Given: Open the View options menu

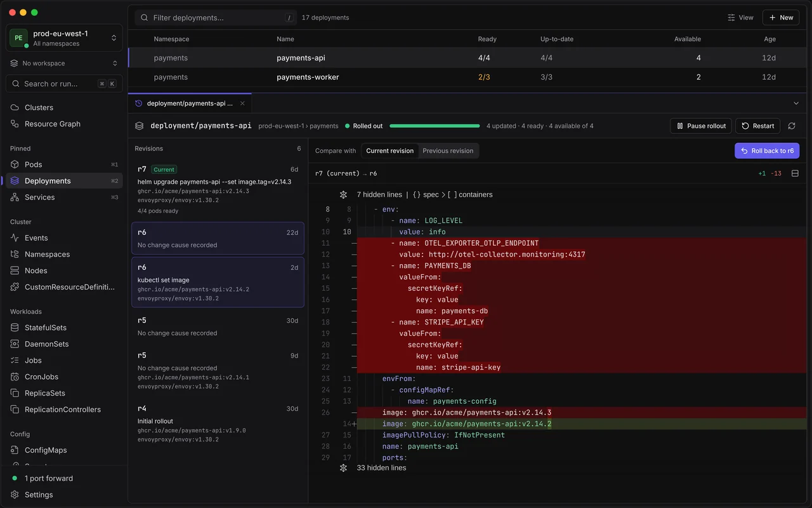Looking at the screenshot, I should point(740,18).
